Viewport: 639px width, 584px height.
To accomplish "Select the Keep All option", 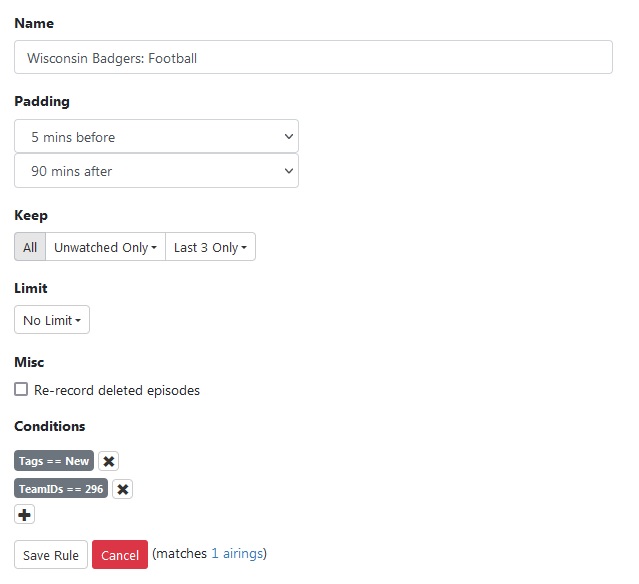I will point(30,247).
